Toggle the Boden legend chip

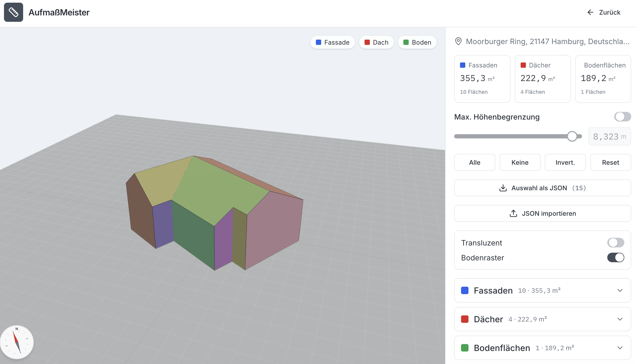417,42
